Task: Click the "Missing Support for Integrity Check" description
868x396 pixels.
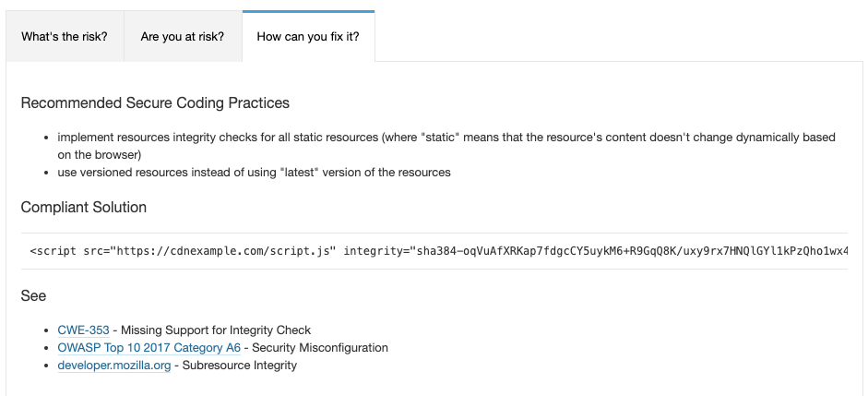Action: pos(216,330)
